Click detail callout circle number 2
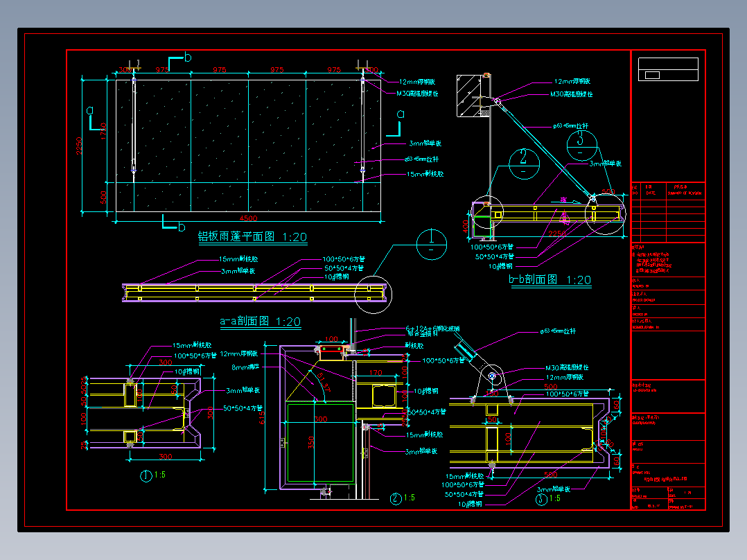The width and height of the screenshot is (747, 560). (x=524, y=164)
